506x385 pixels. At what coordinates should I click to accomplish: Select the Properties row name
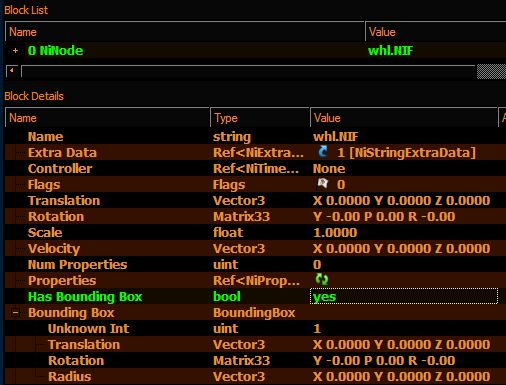point(62,281)
